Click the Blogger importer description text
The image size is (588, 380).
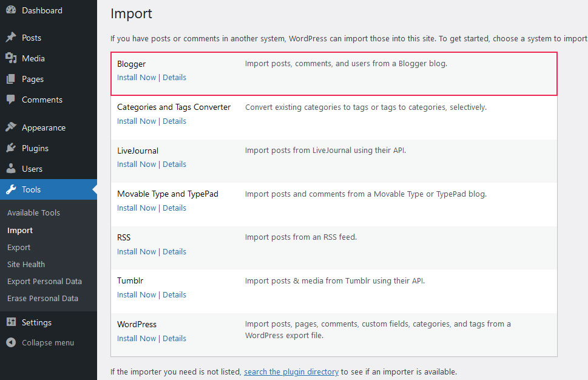346,64
